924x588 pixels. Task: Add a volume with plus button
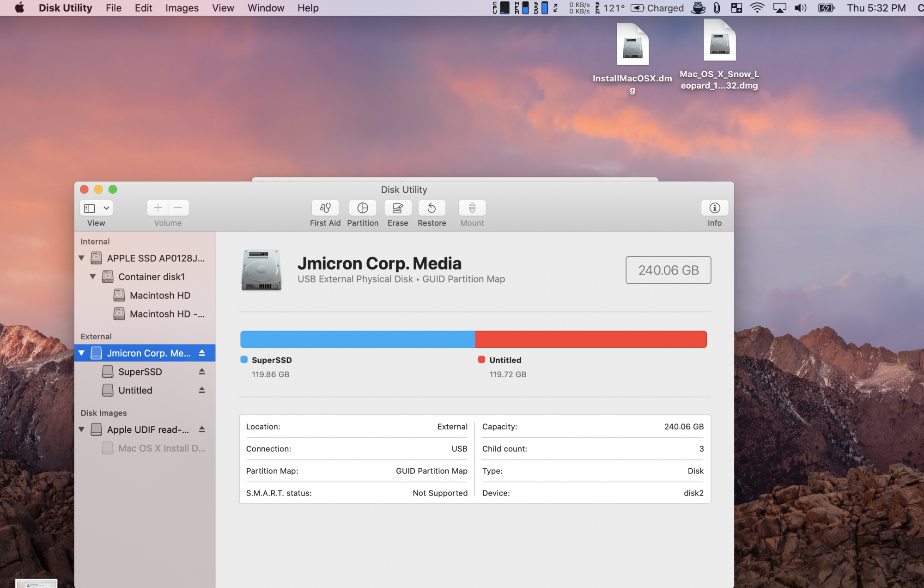coord(158,208)
